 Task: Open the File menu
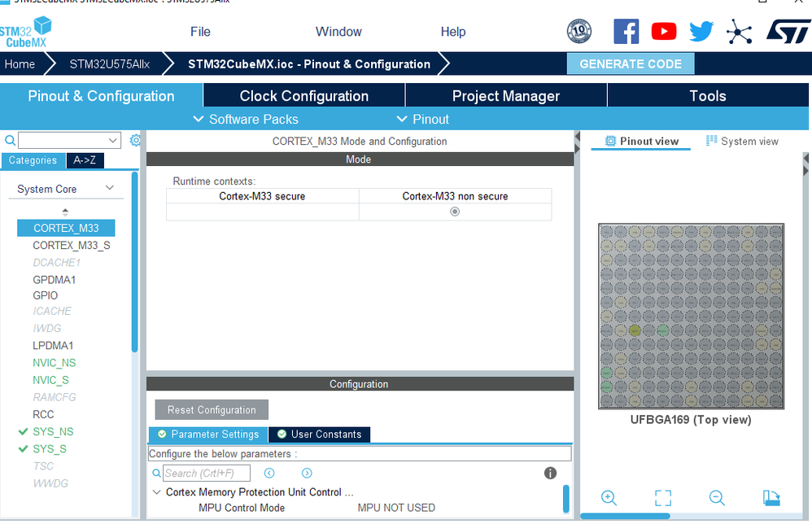point(200,32)
